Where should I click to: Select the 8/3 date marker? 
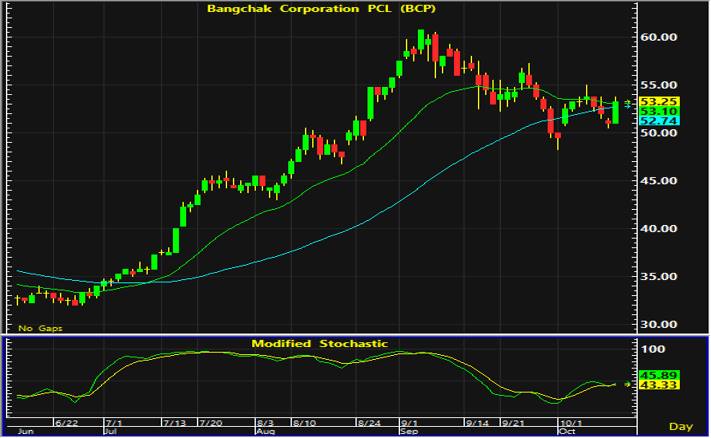point(265,423)
